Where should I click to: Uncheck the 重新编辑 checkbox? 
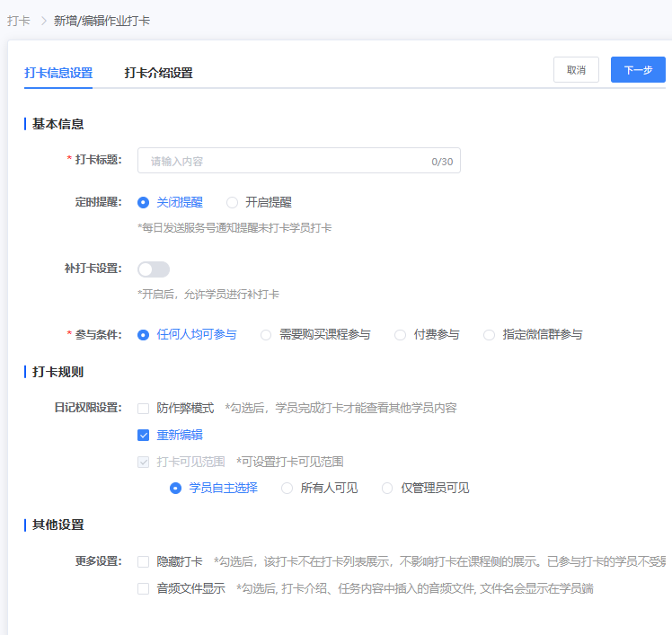click(144, 436)
